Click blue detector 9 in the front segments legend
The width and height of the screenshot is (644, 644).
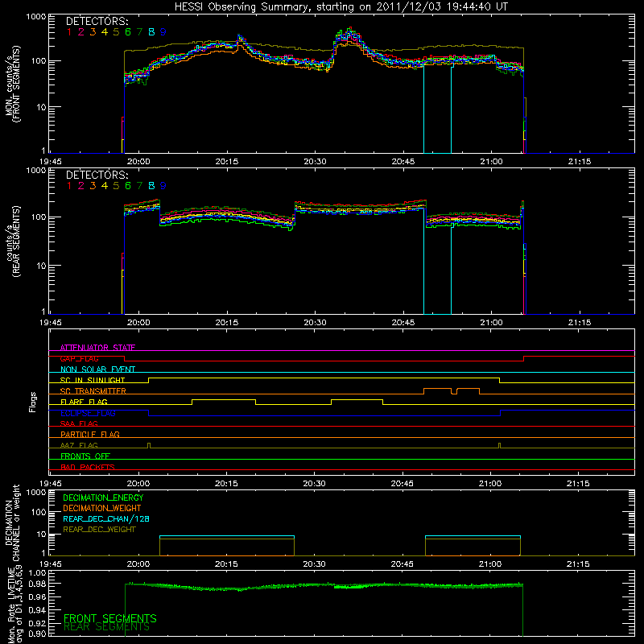[163, 32]
